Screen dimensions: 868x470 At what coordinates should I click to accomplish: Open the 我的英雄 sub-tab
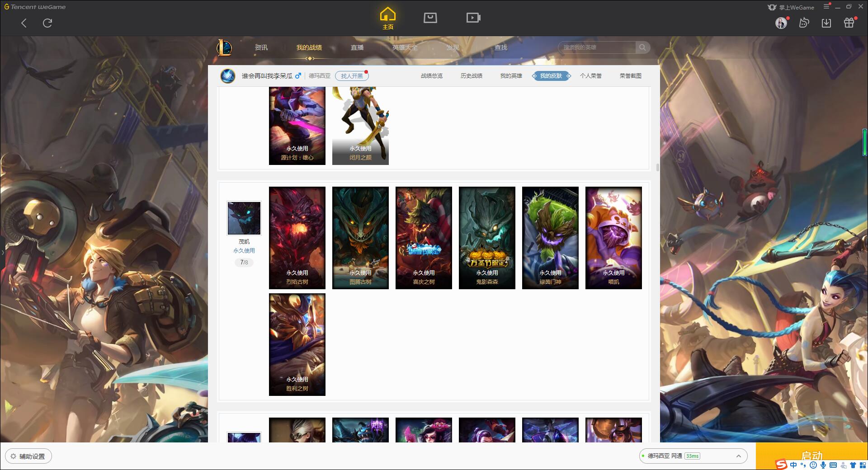511,76
